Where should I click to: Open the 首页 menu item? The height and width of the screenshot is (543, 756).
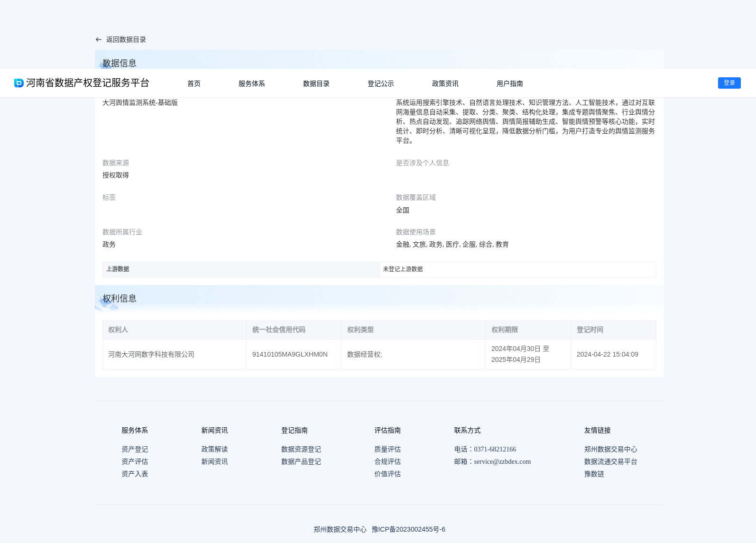point(194,83)
